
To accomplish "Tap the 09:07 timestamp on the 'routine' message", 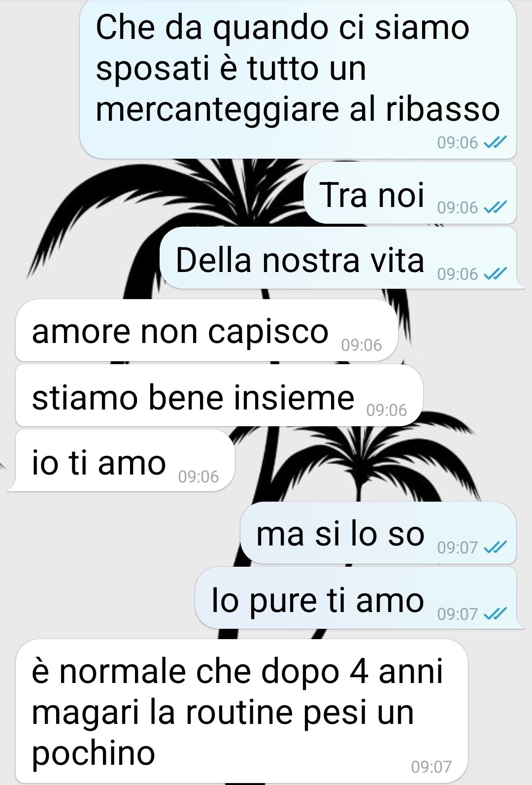I will [x=432, y=767].
